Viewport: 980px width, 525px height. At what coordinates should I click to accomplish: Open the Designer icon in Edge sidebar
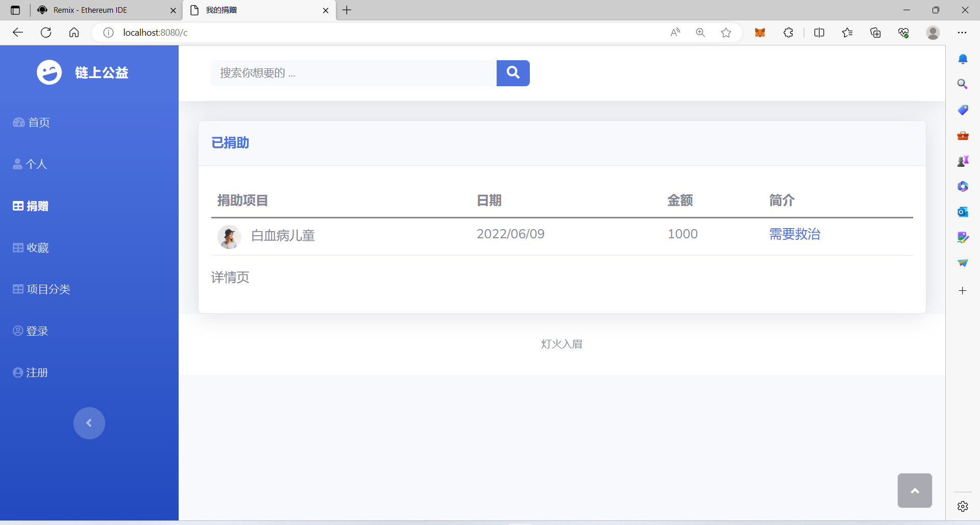(x=963, y=237)
